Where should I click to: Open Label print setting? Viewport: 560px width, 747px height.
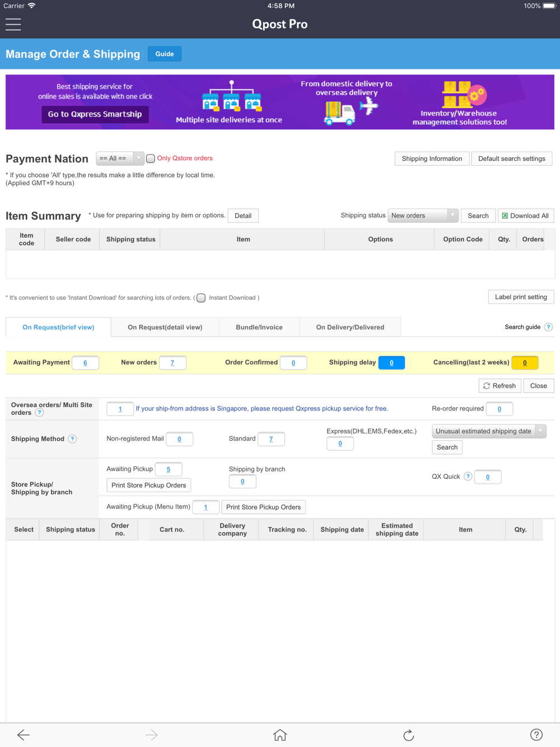(x=521, y=297)
